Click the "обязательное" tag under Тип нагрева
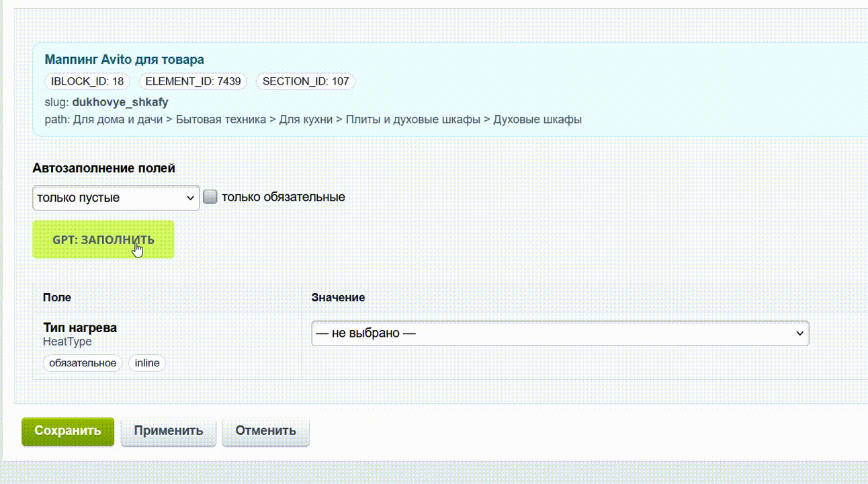Viewport: 868px width, 484px height. click(83, 363)
